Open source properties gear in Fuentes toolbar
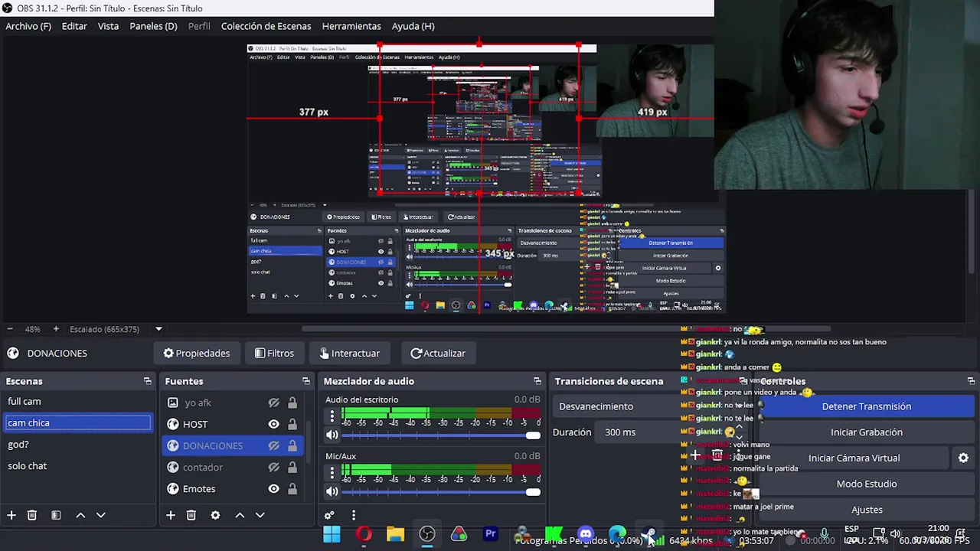The width and height of the screenshot is (980, 551). 215,515
